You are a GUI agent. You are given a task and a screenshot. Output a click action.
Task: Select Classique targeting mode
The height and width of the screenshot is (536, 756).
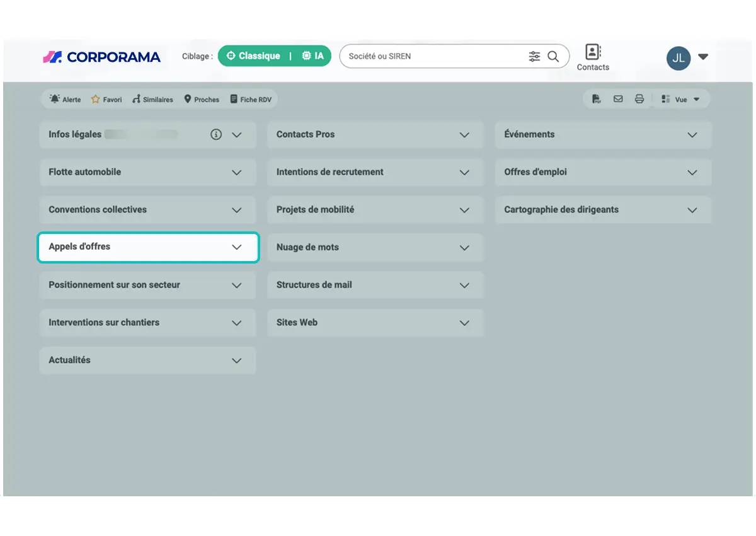point(253,56)
